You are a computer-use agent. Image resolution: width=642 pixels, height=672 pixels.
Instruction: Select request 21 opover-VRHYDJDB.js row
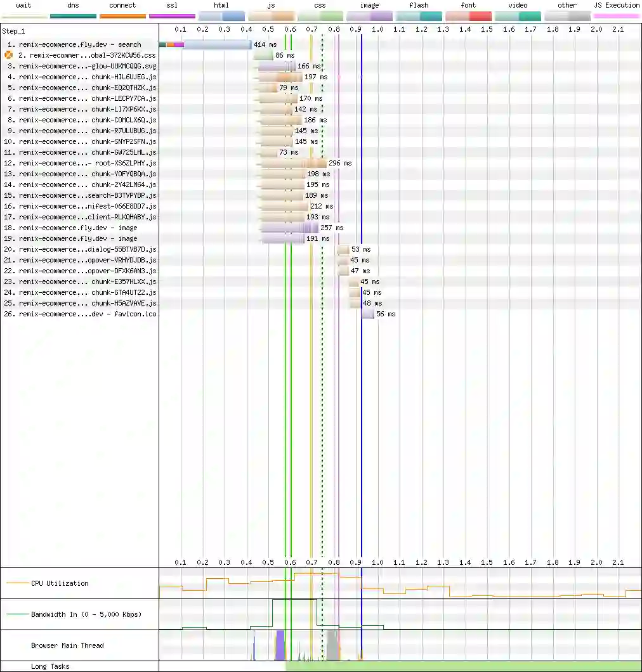pos(80,260)
